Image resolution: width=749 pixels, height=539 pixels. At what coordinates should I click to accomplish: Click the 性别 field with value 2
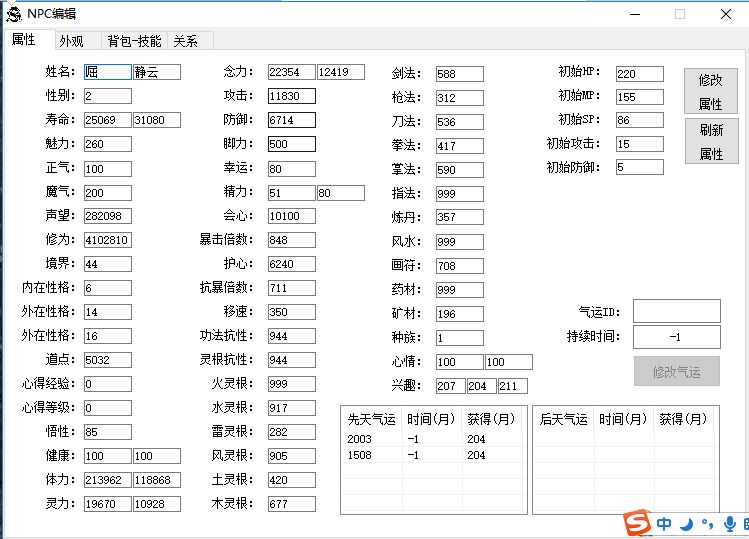click(x=107, y=96)
